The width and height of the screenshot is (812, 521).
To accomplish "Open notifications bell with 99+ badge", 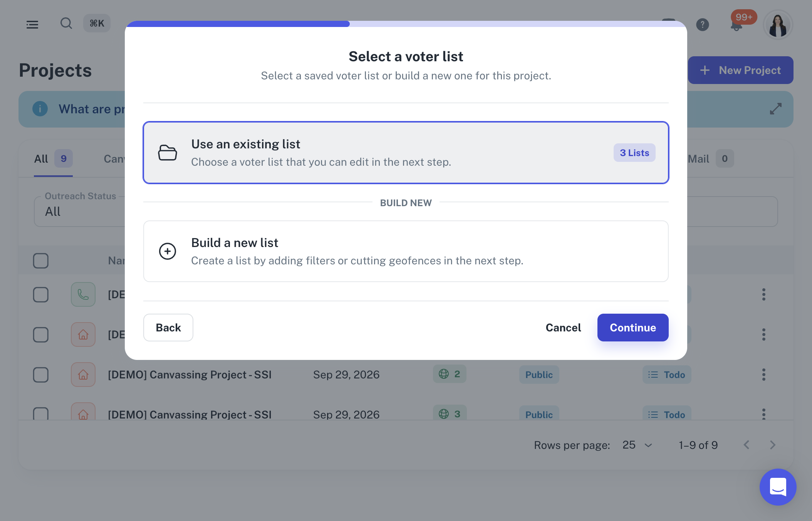I will click(737, 25).
